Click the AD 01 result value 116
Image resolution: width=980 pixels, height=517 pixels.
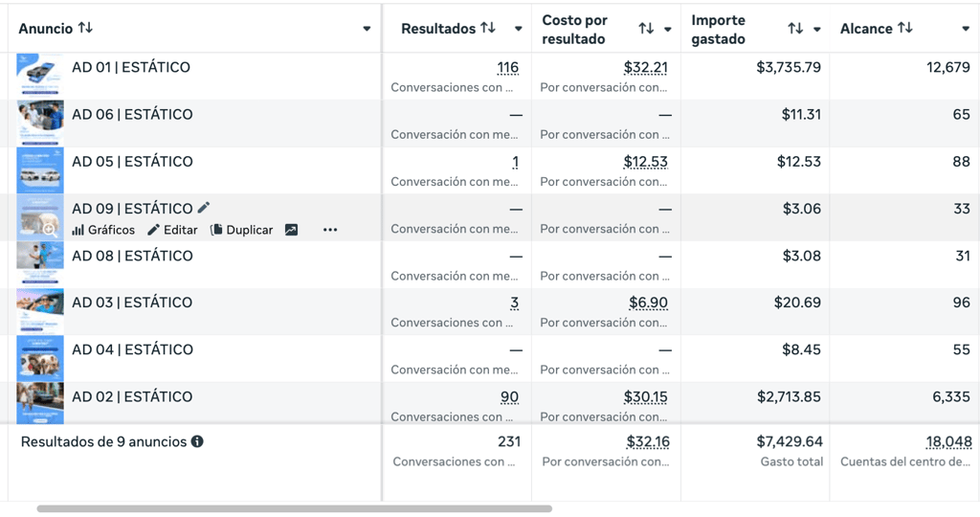[508, 68]
